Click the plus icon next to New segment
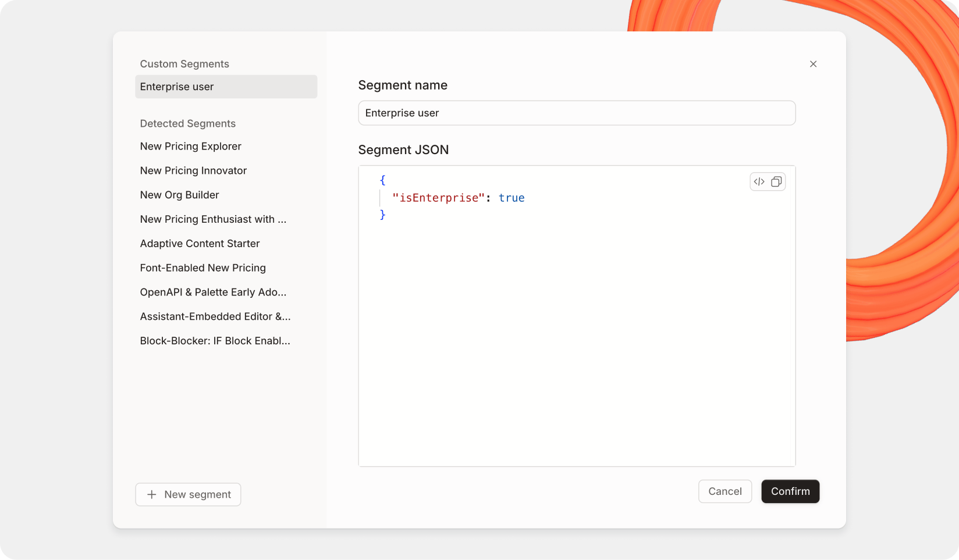This screenshot has height=560, width=959. (152, 494)
